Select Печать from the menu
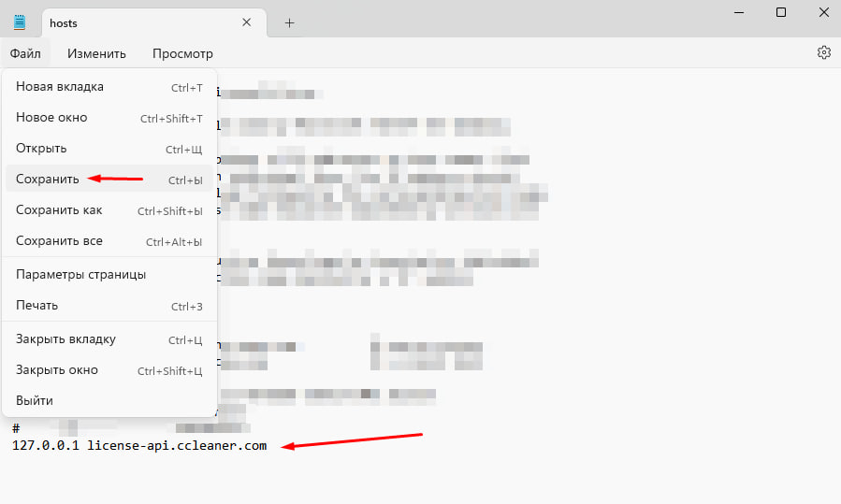This screenshot has width=841, height=504. (109, 306)
